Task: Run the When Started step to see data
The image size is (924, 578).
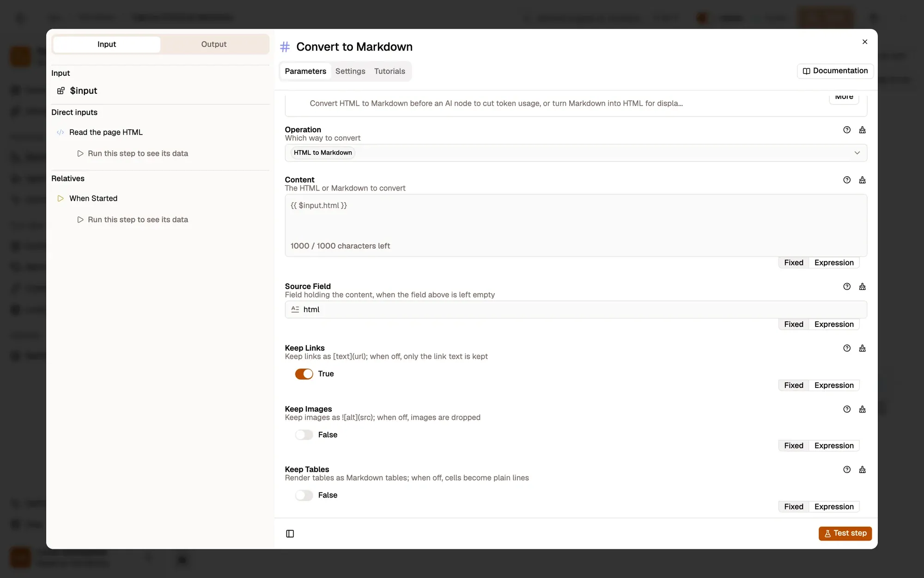Action: tap(133, 220)
